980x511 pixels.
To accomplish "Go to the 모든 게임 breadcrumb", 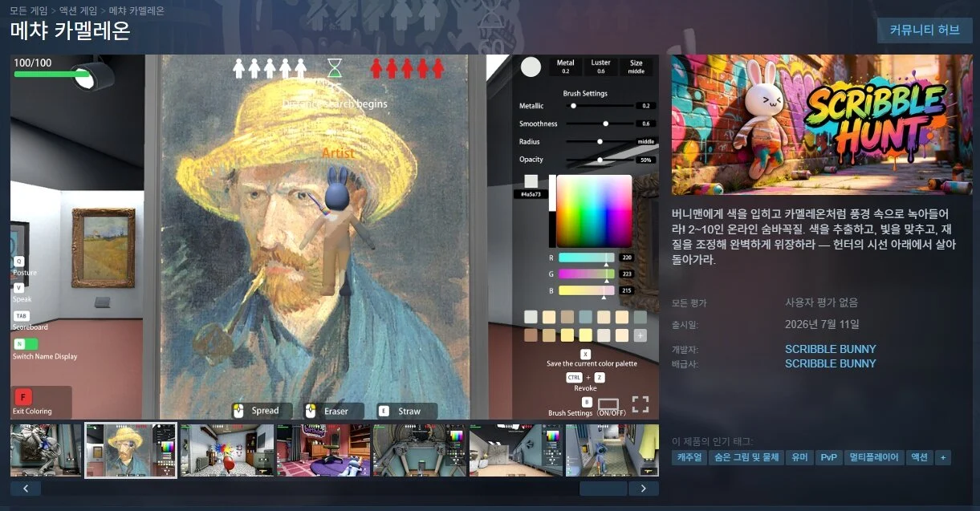I will [x=30, y=11].
